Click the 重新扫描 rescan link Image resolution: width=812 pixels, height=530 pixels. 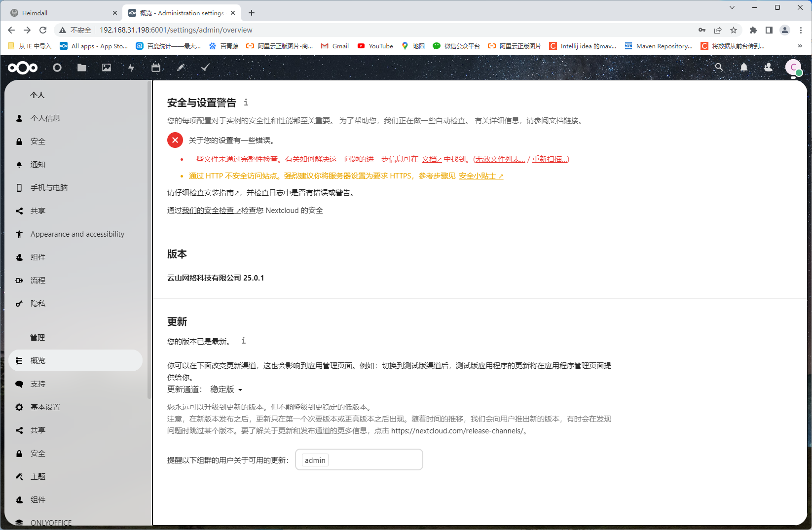tap(550, 159)
